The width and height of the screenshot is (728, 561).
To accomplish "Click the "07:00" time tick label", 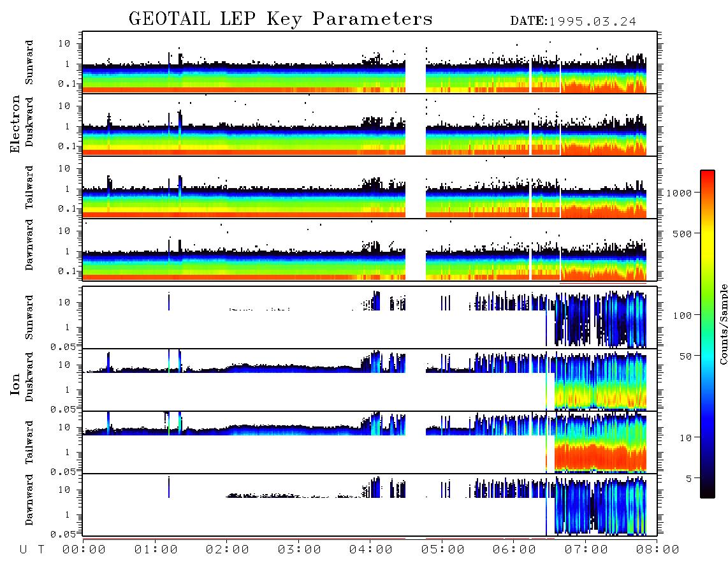I will coord(586,550).
